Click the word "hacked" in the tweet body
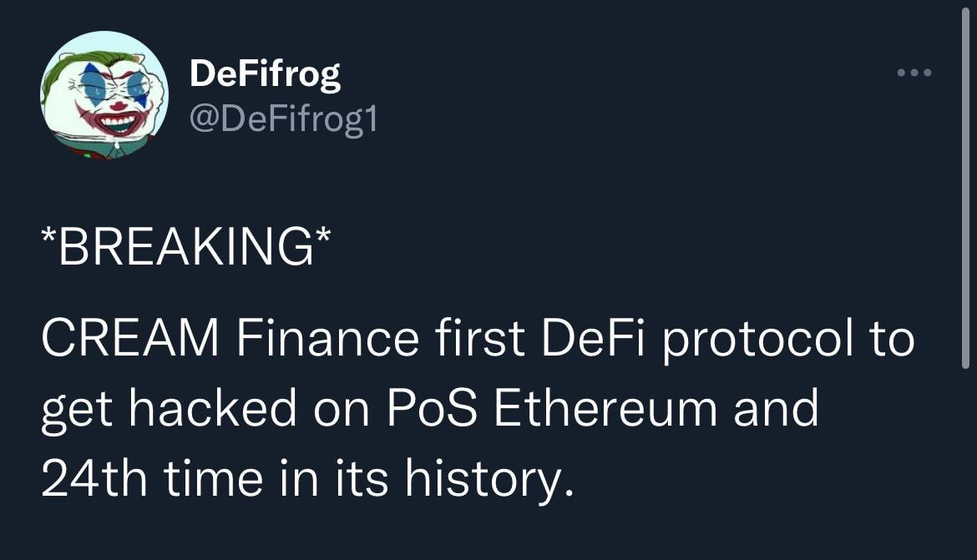 pyautogui.click(x=212, y=409)
